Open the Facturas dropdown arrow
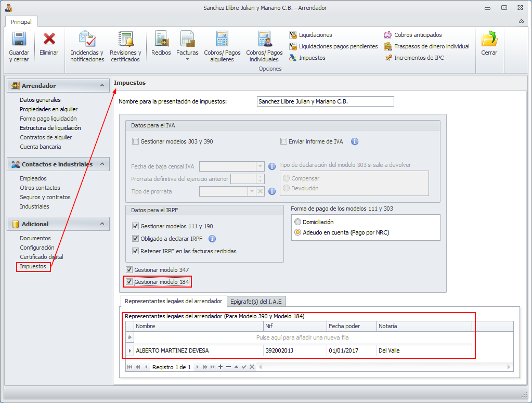 tap(187, 60)
